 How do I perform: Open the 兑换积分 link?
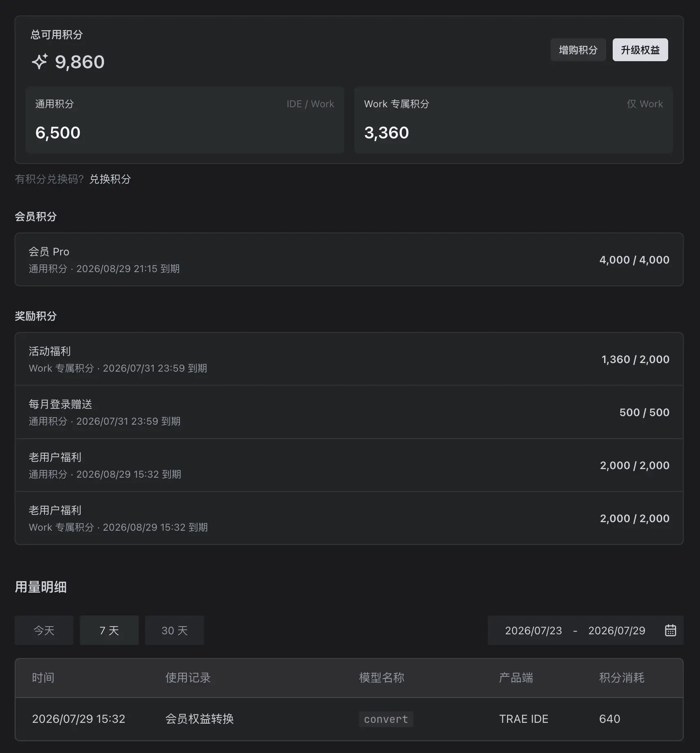tap(110, 179)
